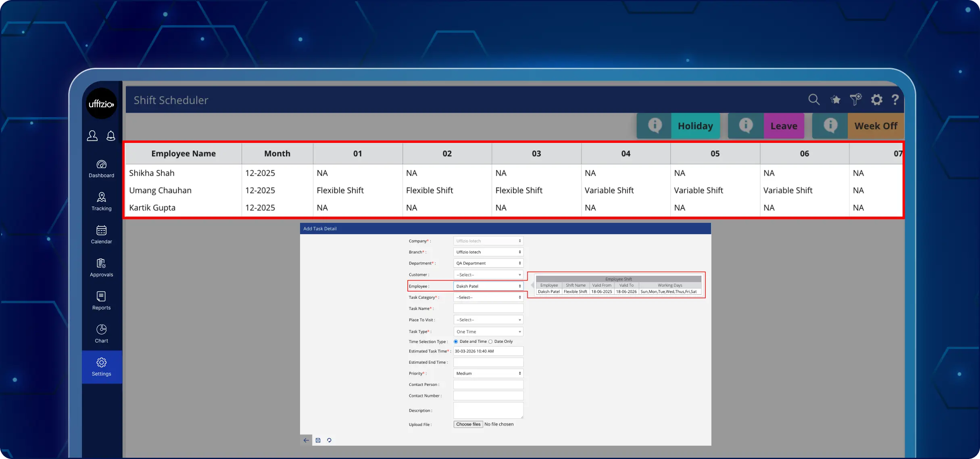Open favorites star icon in header
980x459 pixels.
(836, 100)
